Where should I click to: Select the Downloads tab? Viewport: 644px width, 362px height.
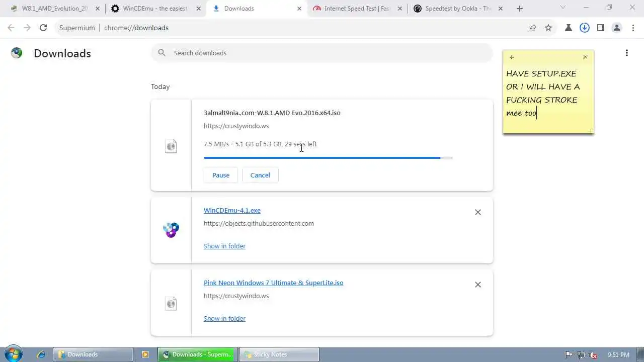(257, 9)
